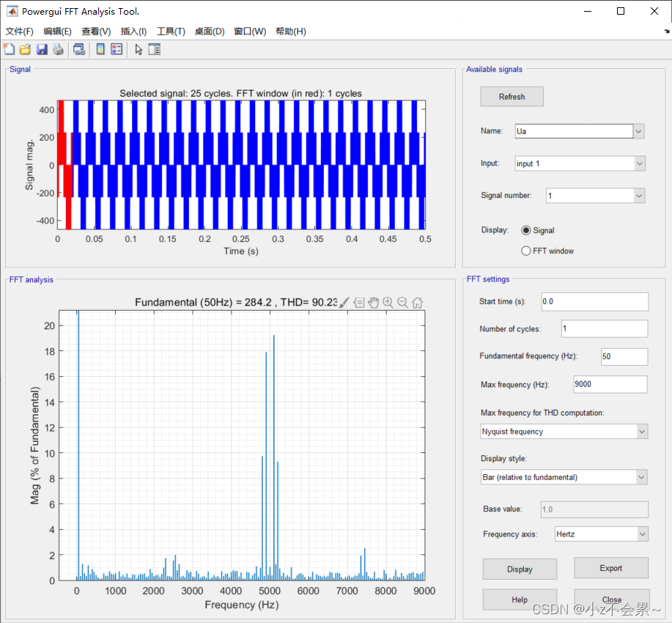Open the 桌面(D) menu
Viewport: 672px width, 623px height.
pos(210,32)
